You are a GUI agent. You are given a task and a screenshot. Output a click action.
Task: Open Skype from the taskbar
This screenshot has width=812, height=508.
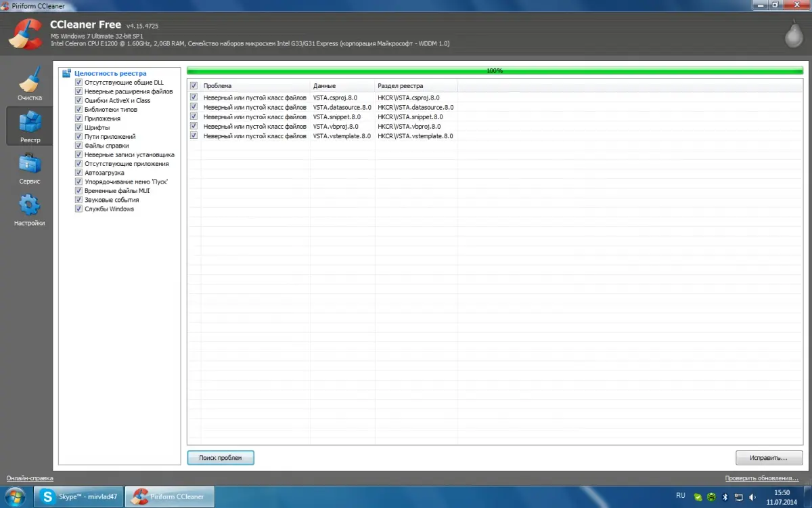(79, 496)
